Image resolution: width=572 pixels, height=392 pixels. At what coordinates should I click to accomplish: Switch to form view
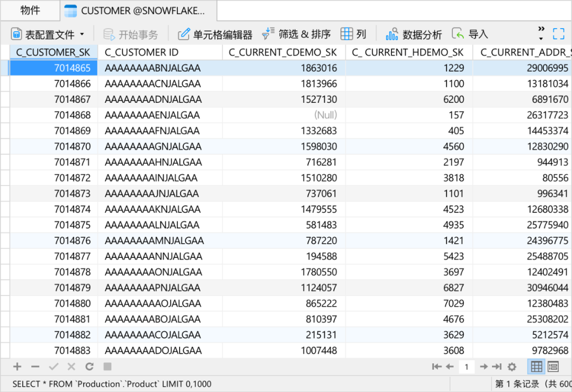[x=553, y=367]
